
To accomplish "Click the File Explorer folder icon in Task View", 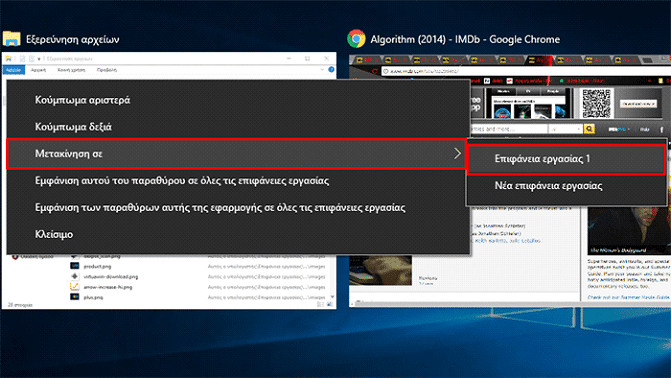I will 12,39.
